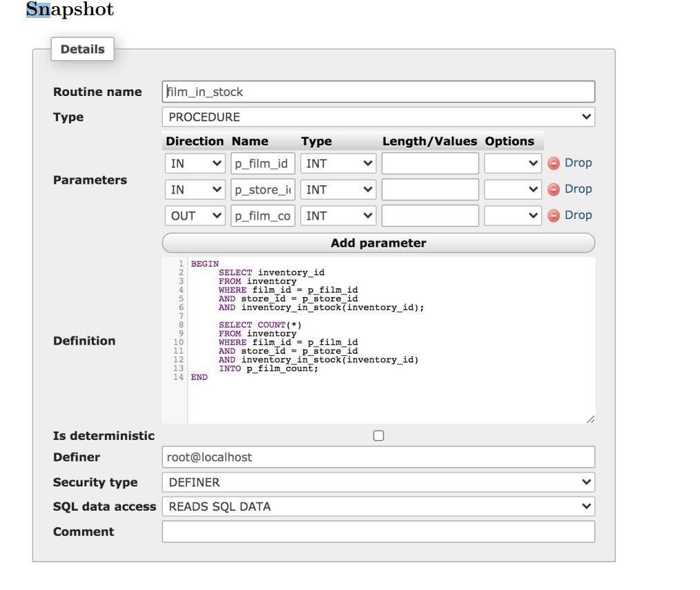Click the empty Comment field
This screenshot has width=700, height=590.
pos(378,532)
